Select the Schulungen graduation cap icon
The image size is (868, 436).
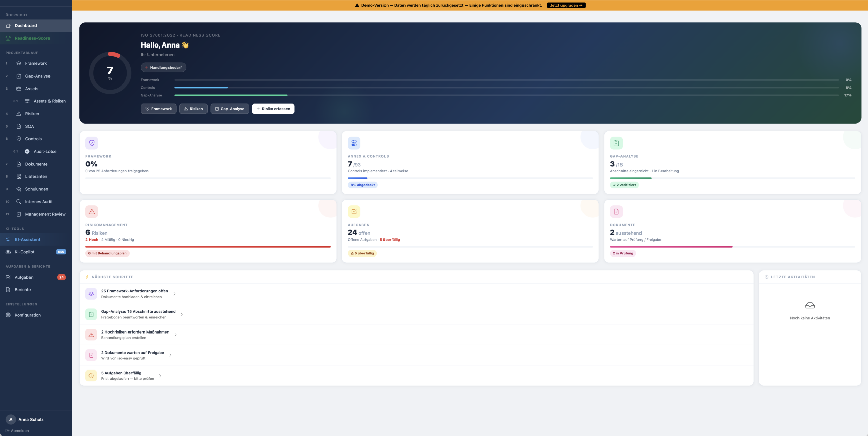[19, 189]
